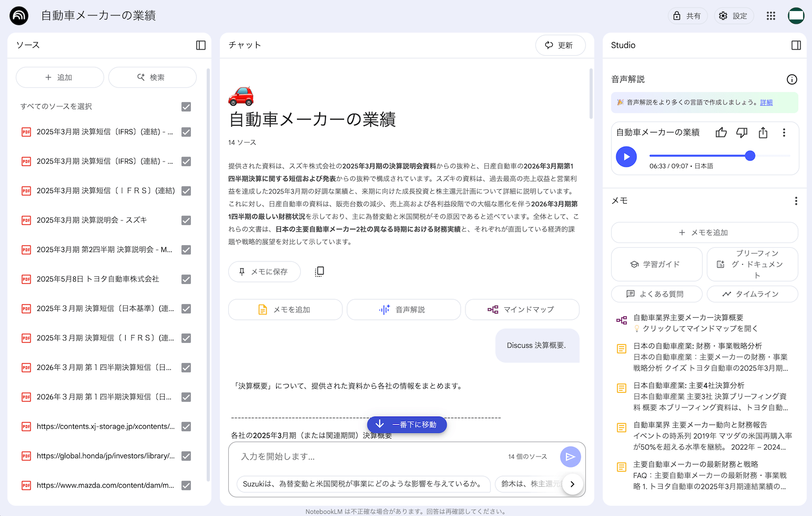This screenshot has height=516, width=812.
Task: Jump down with 一番下に移動
Action: click(x=407, y=424)
